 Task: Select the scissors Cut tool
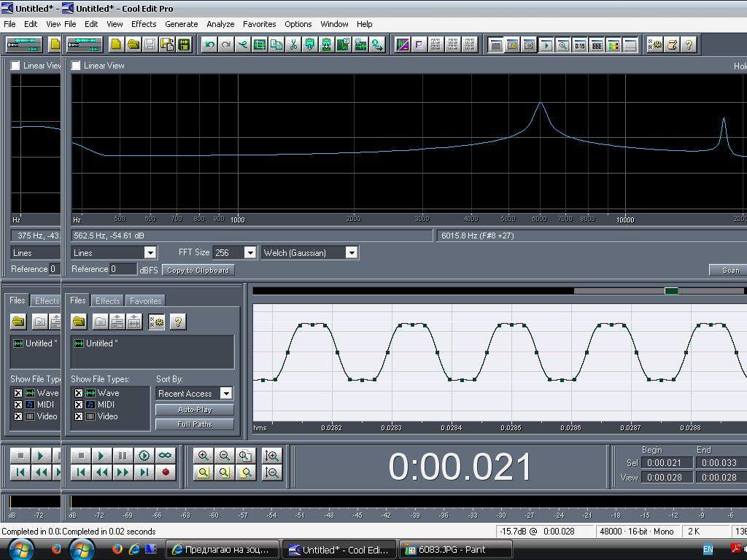293,44
